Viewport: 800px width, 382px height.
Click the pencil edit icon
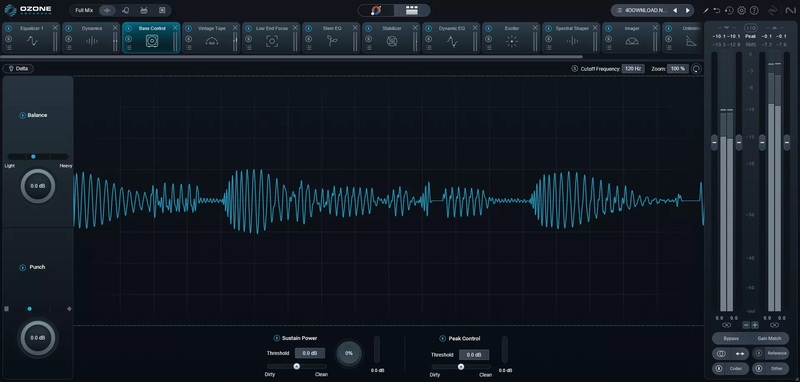(706, 10)
